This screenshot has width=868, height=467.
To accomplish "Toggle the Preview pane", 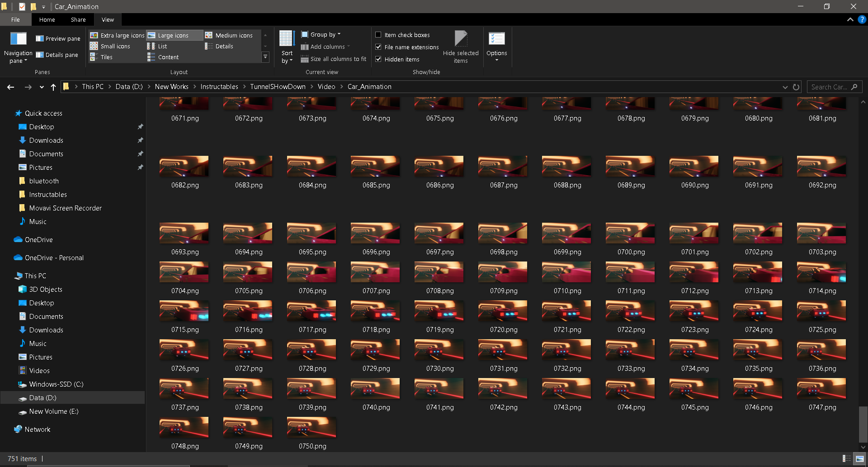I will pos(58,39).
